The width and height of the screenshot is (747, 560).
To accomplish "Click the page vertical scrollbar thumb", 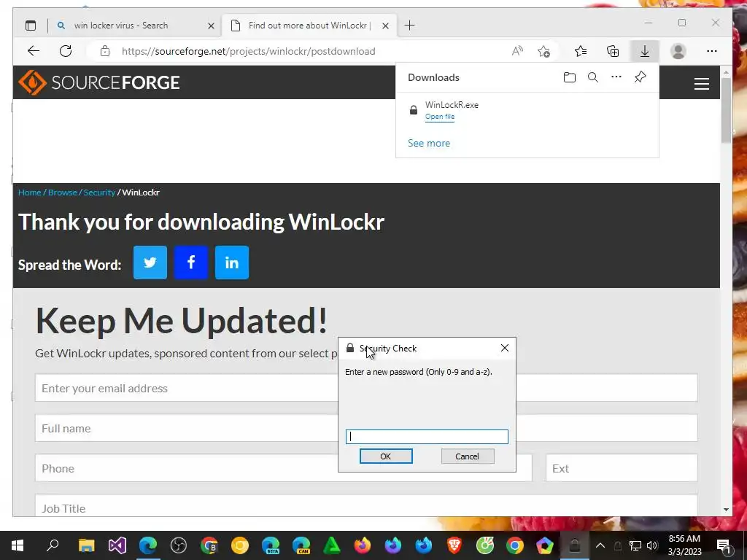I will tap(726, 111).
